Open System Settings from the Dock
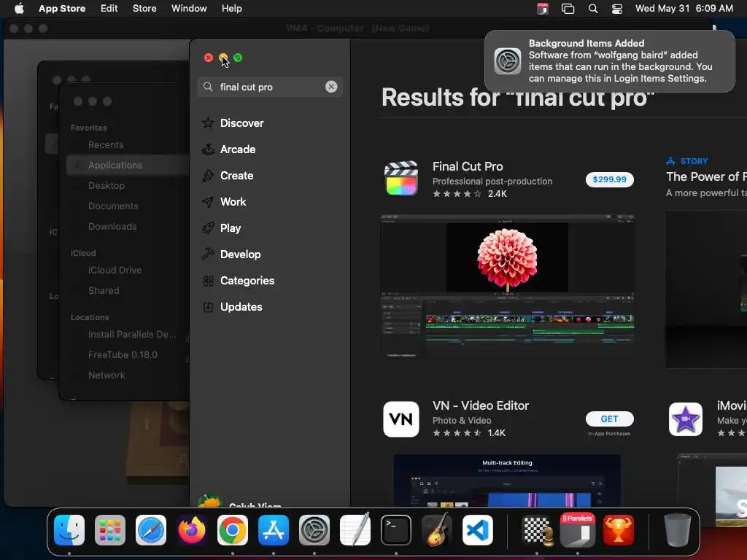This screenshot has width=747, height=560. pyautogui.click(x=314, y=529)
